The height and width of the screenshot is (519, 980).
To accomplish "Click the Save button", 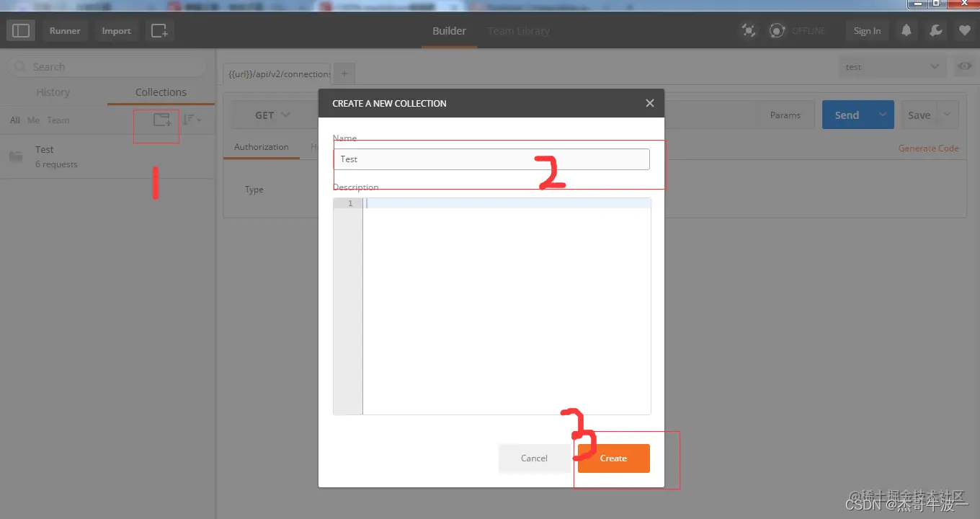I will click(x=919, y=115).
